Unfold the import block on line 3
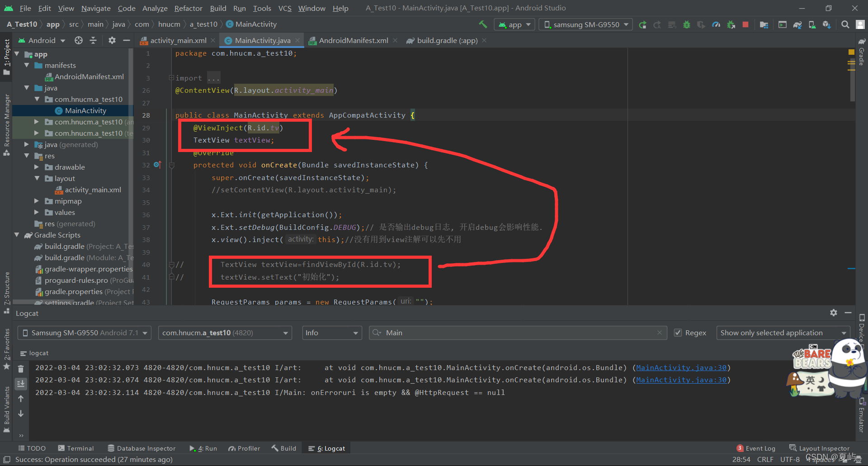The height and width of the screenshot is (466, 868). [171, 78]
